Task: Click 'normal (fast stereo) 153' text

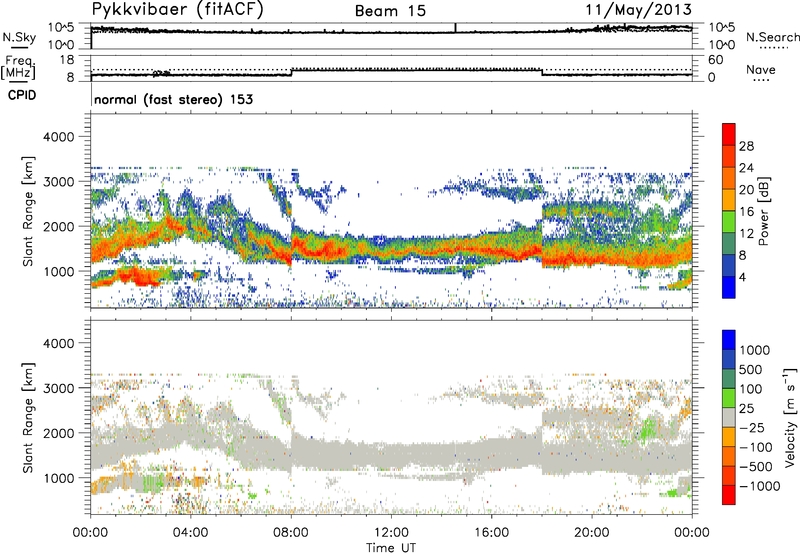Action: (173, 99)
